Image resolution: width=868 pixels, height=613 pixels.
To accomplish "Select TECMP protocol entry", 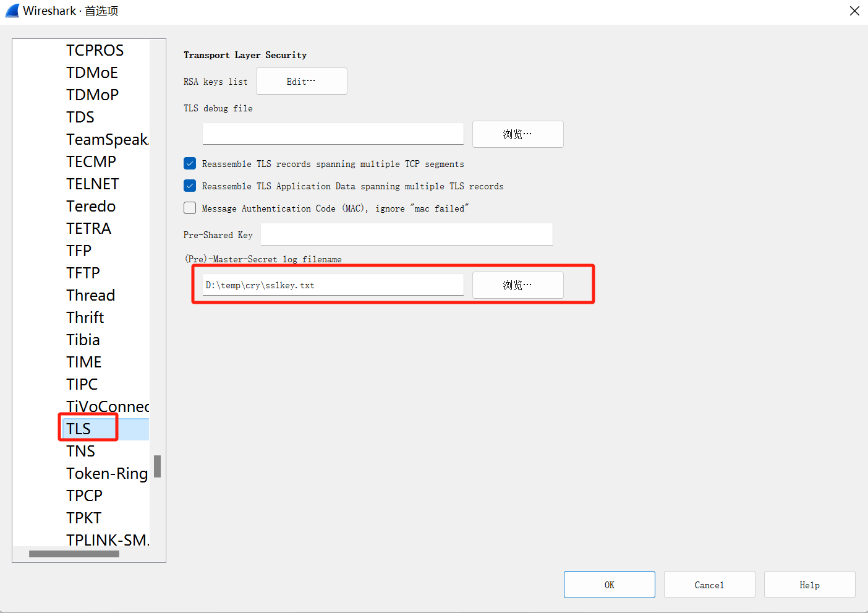I will pyautogui.click(x=91, y=161).
